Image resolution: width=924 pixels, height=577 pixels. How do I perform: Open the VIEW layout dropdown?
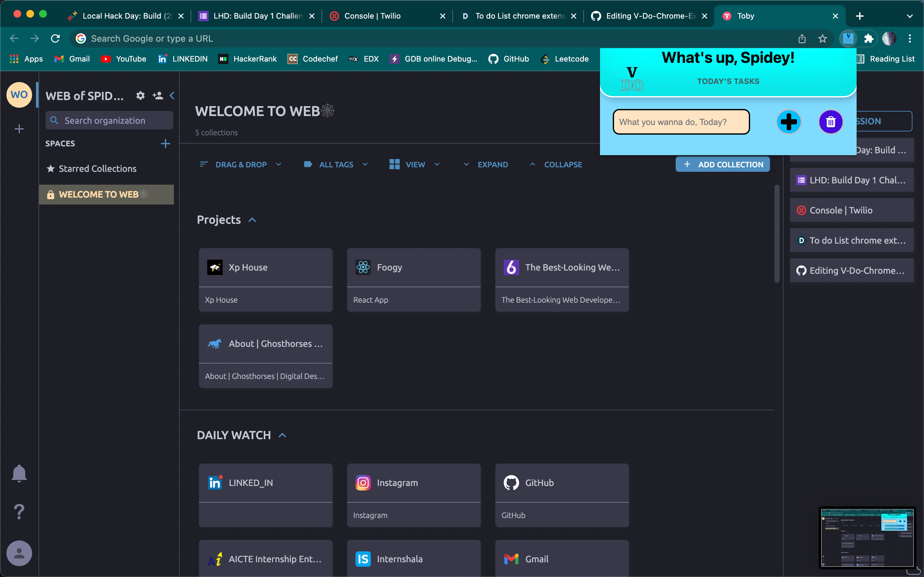point(414,164)
